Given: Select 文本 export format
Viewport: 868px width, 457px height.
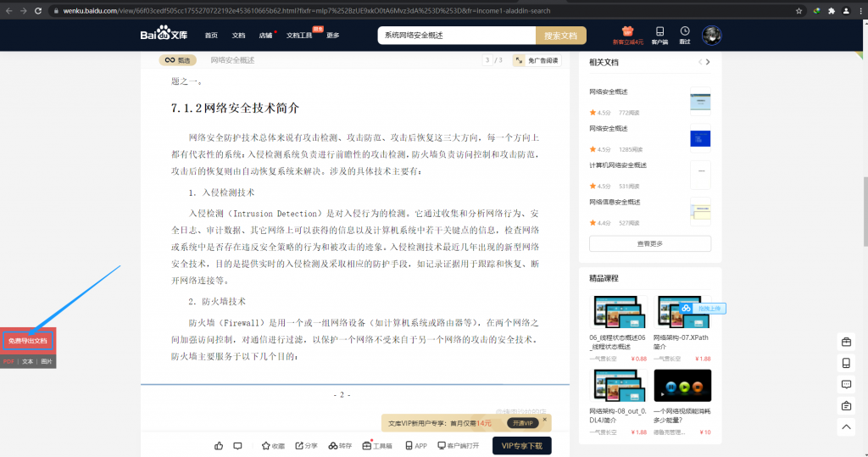Looking at the screenshot, I should (28, 361).
